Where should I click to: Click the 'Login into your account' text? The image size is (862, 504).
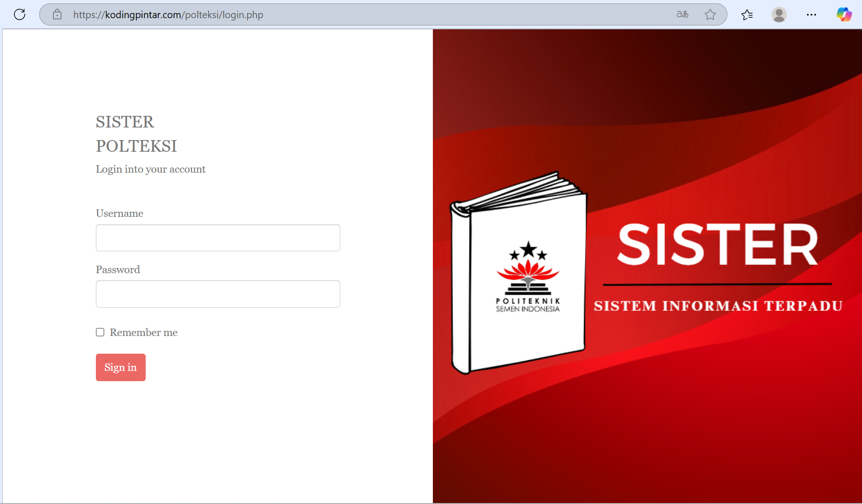tap(150, 169)
